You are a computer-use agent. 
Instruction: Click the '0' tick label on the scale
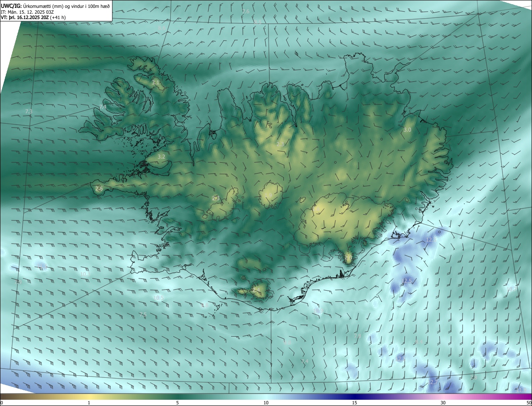[x=2, y=403]
